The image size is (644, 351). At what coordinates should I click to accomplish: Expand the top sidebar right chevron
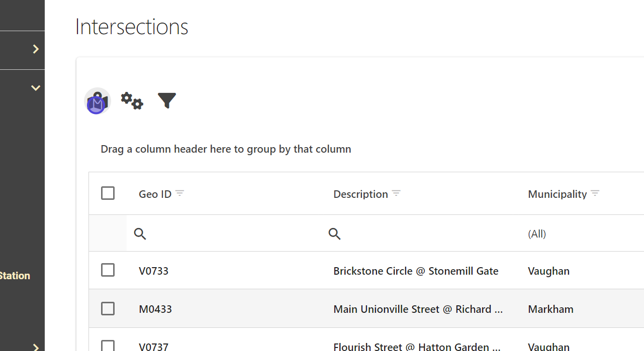point(36,49)
